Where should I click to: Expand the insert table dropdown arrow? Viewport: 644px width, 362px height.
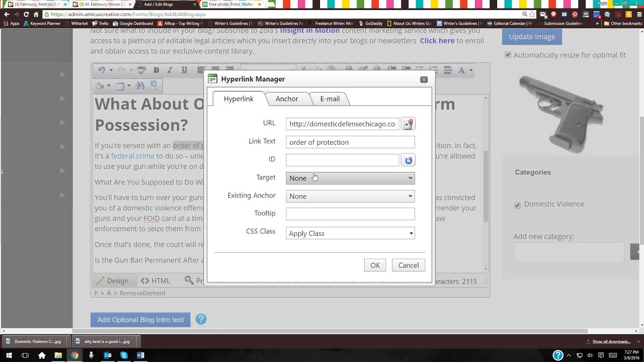point(128,86)
